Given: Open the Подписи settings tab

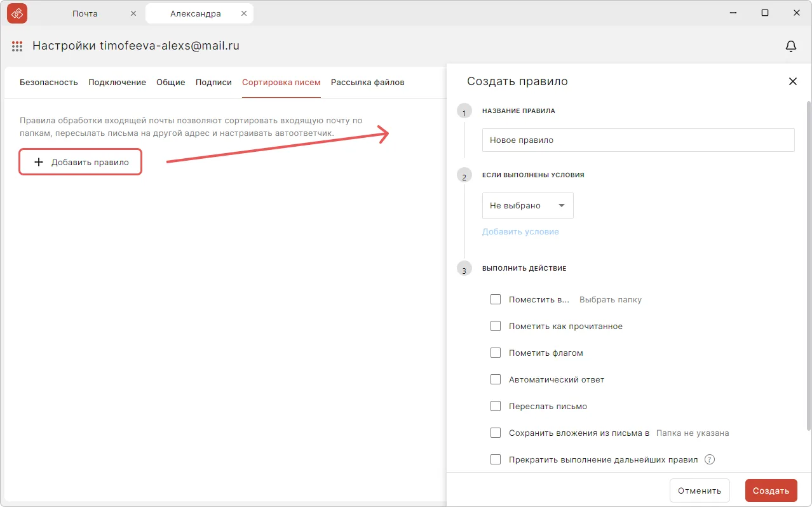Looking at the screenshot, I should pyautogui.click(x=213, y=82).
